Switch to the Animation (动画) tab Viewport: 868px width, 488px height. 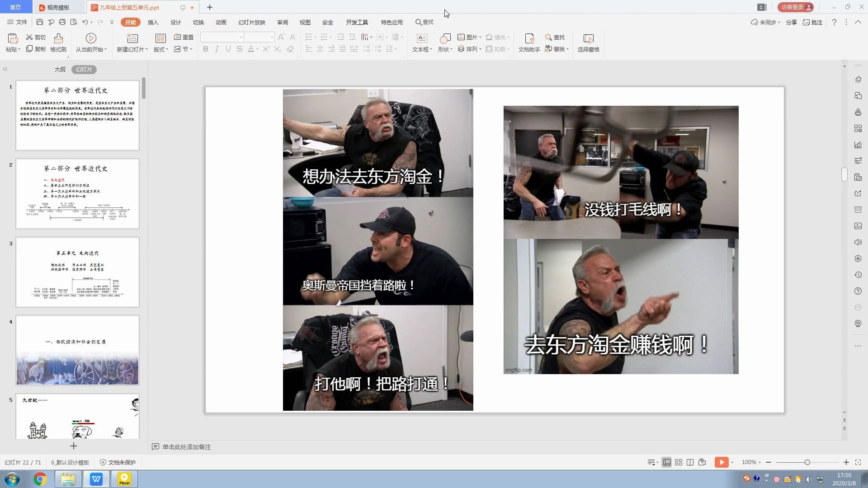click(221, 22)
